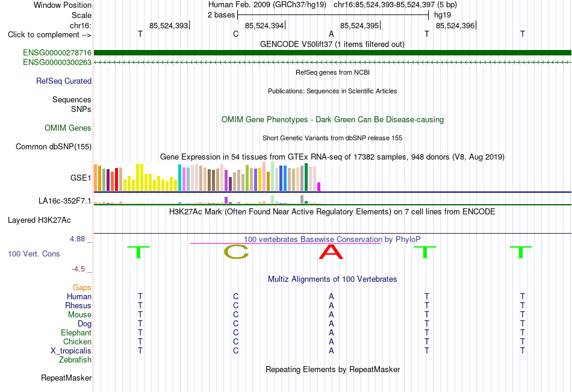Viewport: 572px width, 392px height.
Task: Click the Window Position label
Action: tap(63, 5)
